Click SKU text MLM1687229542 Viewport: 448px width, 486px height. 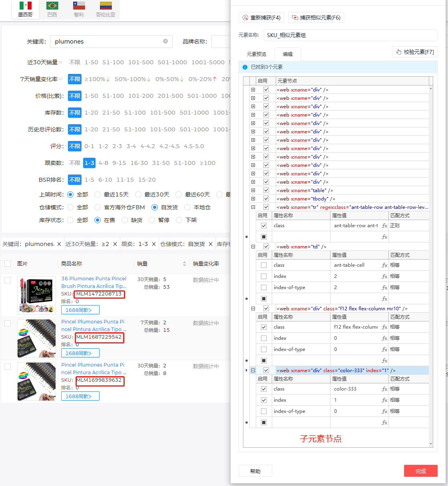click(99, 337)
